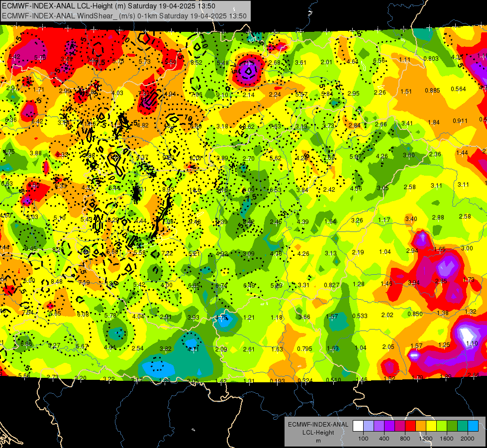Click the LCL-Height header line at top
Image resolution: width=487 pixels, height=448 pixels.
point(109,6)
